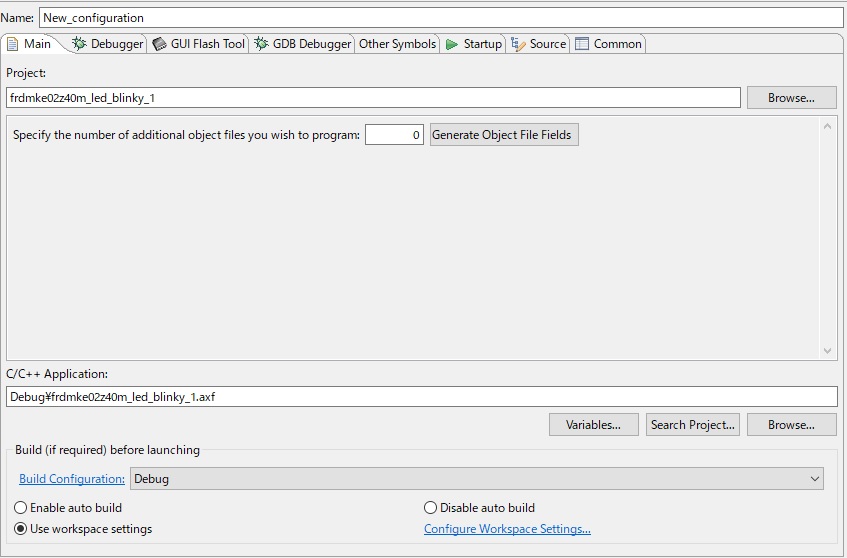The height and width of the screenshot is (558, 847).
Task: Click the Startup green arrow icon
Action: click(x=452, y=44)
